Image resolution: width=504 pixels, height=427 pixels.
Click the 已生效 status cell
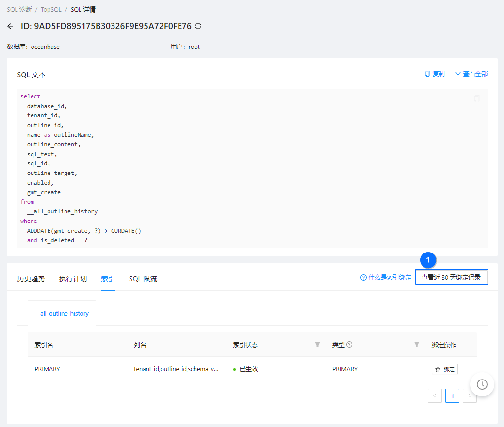click(x=245, y=369)
